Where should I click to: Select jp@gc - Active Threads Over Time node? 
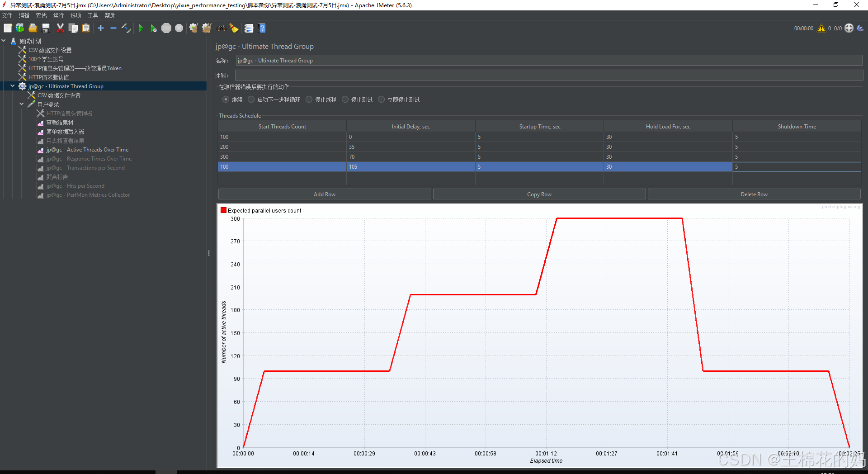87,150
